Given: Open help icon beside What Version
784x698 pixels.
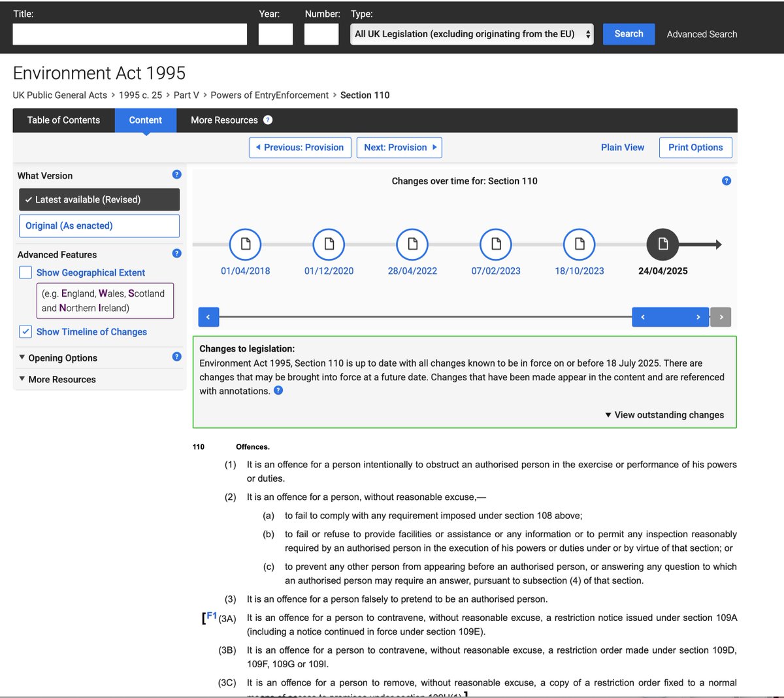Looking at the screenshot, I should pos(176,174).
